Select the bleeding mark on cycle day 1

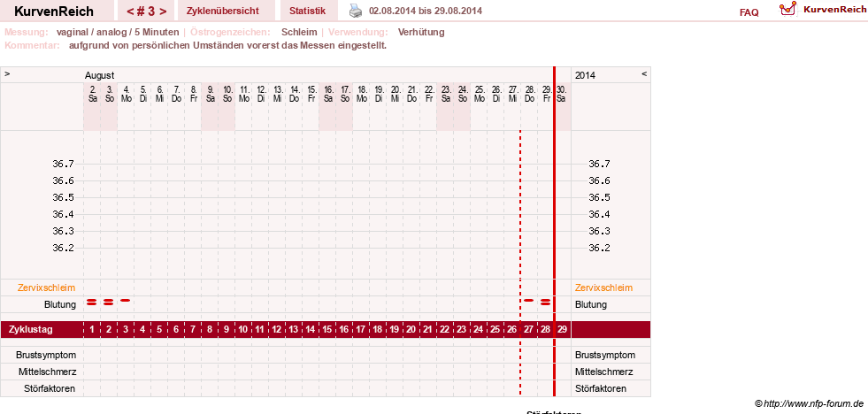click(92, 302)
